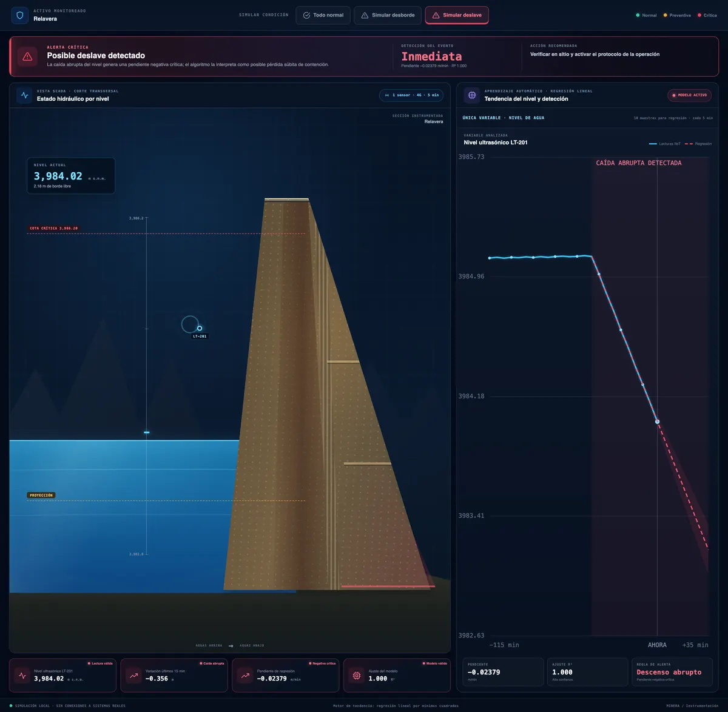Click the Descenso abrupto alert rule card
728x712 pixels.
point(672,672)
